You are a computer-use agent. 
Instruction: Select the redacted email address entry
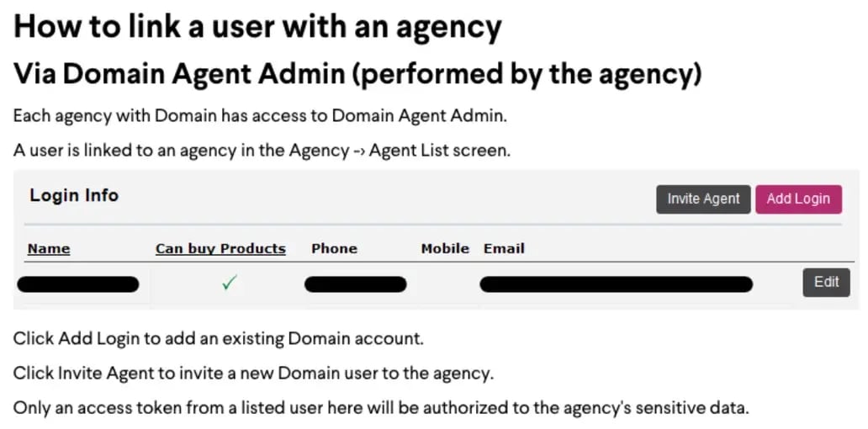pyautogui.click(x=616, y=284)
